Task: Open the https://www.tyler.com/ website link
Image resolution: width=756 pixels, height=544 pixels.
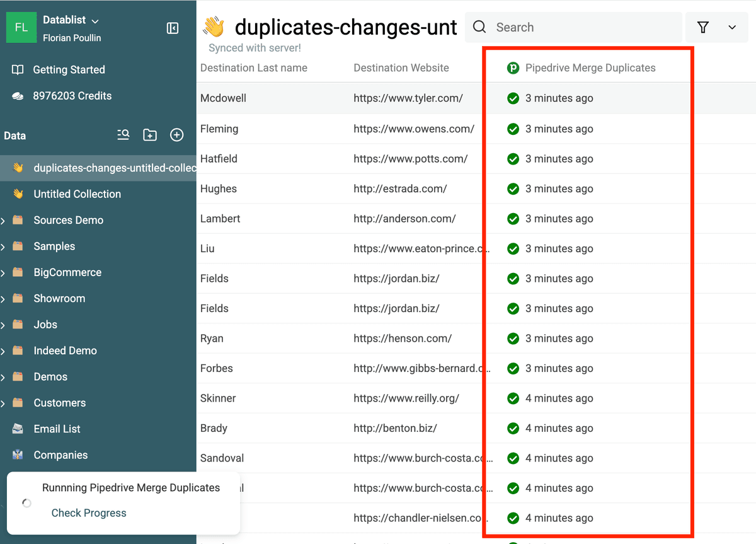Action: pyautogui.click(x=408, y=98)
